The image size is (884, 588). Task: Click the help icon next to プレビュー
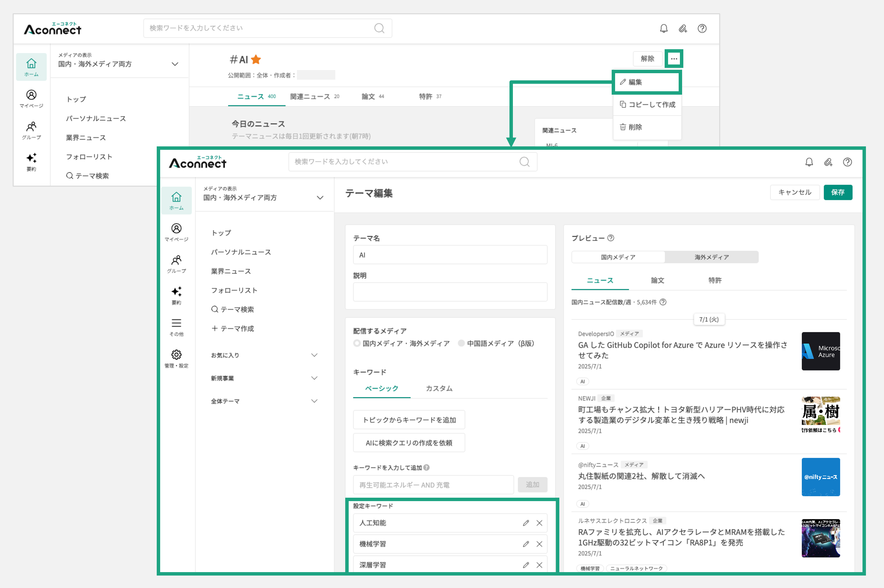point(610,238)
